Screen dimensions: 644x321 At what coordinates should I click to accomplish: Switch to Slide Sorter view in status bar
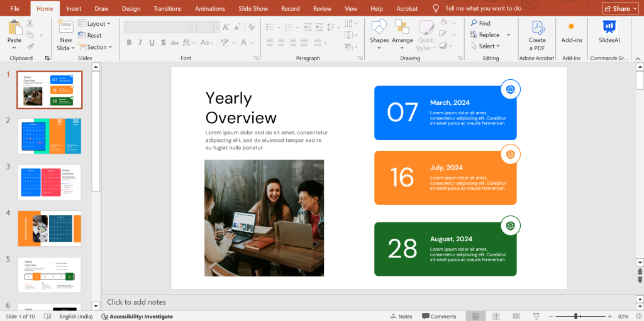click(x=496, y=316)
